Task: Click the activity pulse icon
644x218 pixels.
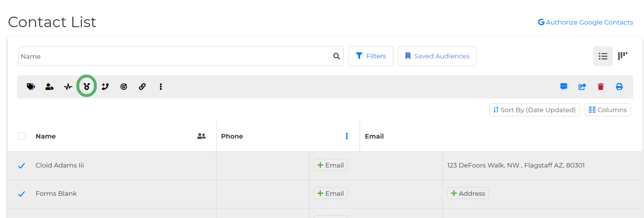Action: (x=68, y=87)
